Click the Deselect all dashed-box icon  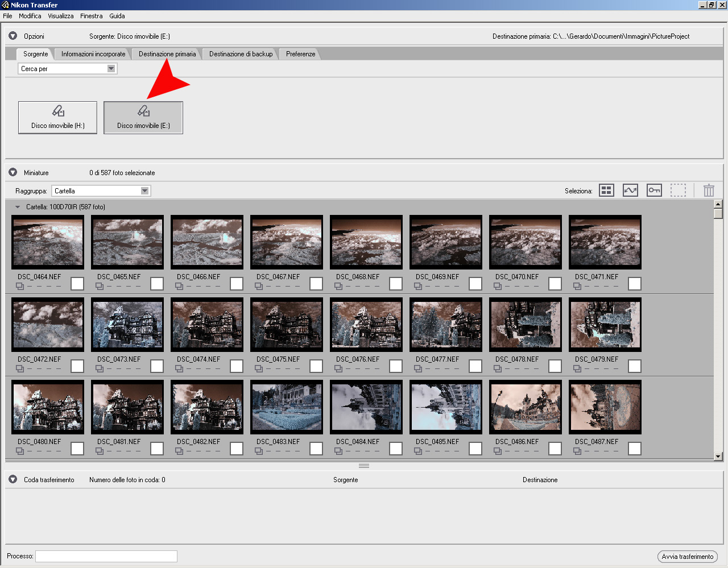click(x=678, y=190)
